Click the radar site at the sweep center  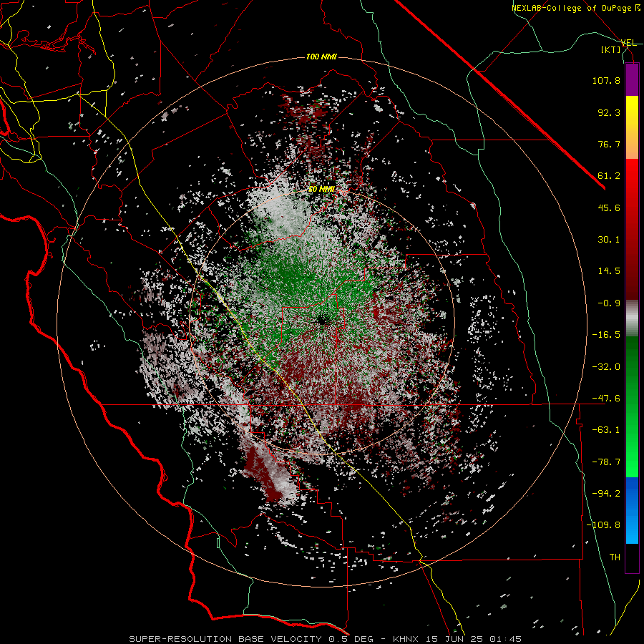(x=321, y=320)
